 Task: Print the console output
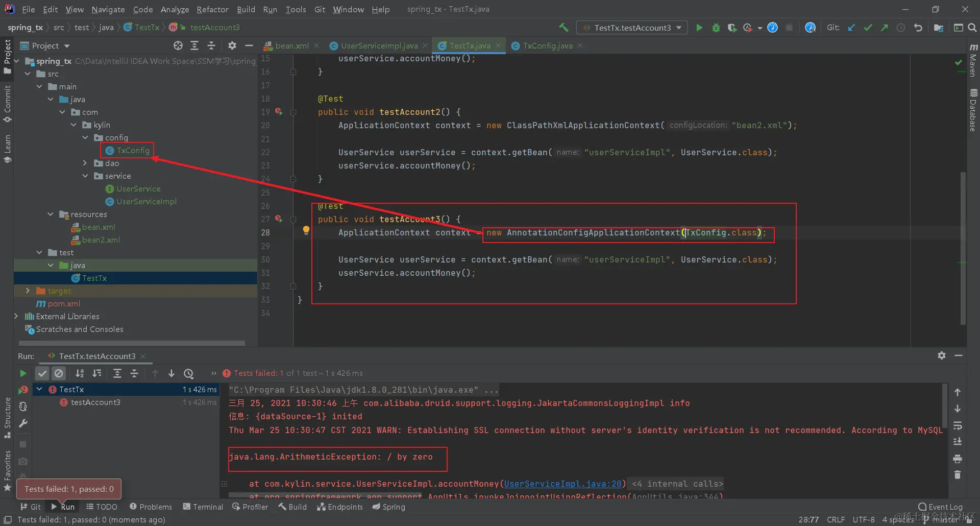[x=958, y=459]
